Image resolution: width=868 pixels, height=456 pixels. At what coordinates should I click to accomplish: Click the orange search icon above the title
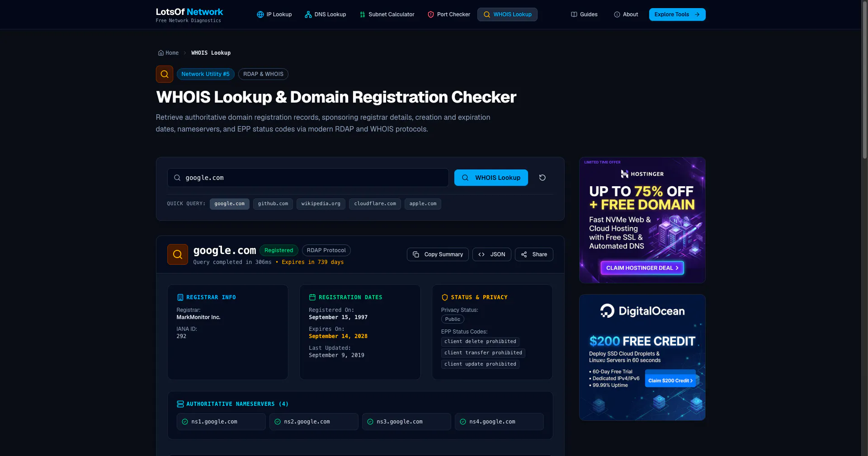pyautogui.click(x=165, y=74)
